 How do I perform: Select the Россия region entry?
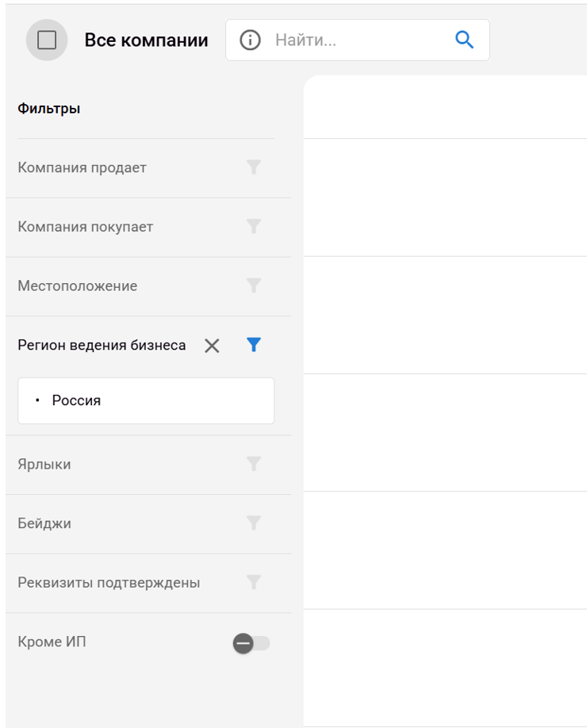coord(77,400)
